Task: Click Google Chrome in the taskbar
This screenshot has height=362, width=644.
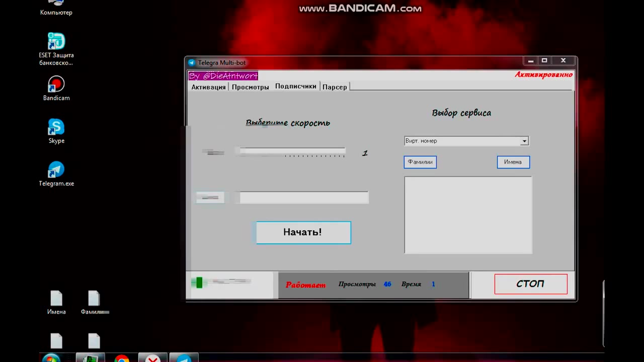Action: pos(121,358)
